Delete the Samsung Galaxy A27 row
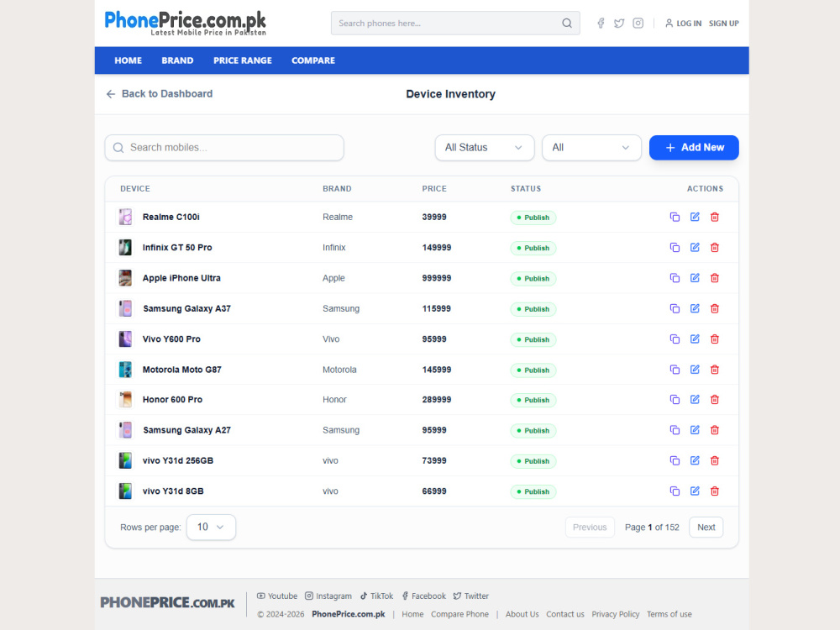Viewport: 840px width, 630px height. [715, 430]
